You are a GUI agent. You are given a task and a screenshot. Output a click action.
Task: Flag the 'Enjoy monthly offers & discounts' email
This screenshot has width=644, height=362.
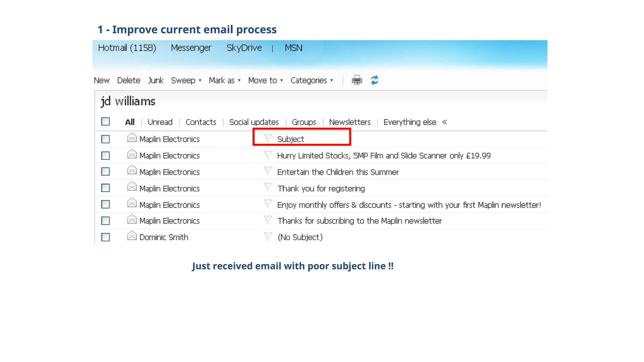click(268, 203)
